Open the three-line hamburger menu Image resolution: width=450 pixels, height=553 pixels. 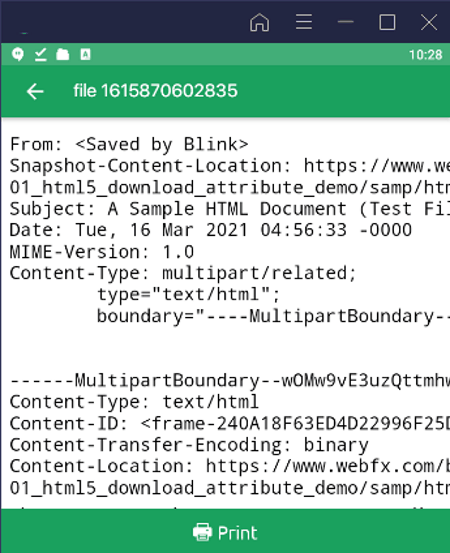point(304,22)
